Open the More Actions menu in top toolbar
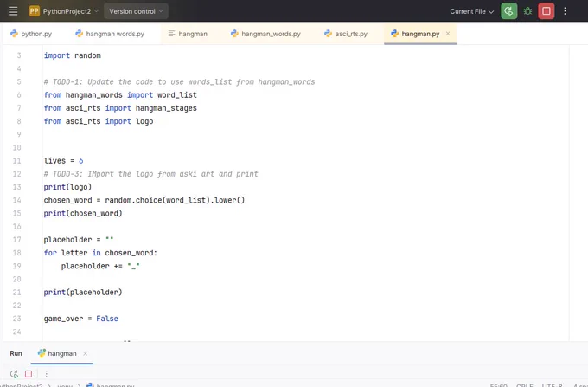Screen dimensions: 588x387 (x=565, y=11)
